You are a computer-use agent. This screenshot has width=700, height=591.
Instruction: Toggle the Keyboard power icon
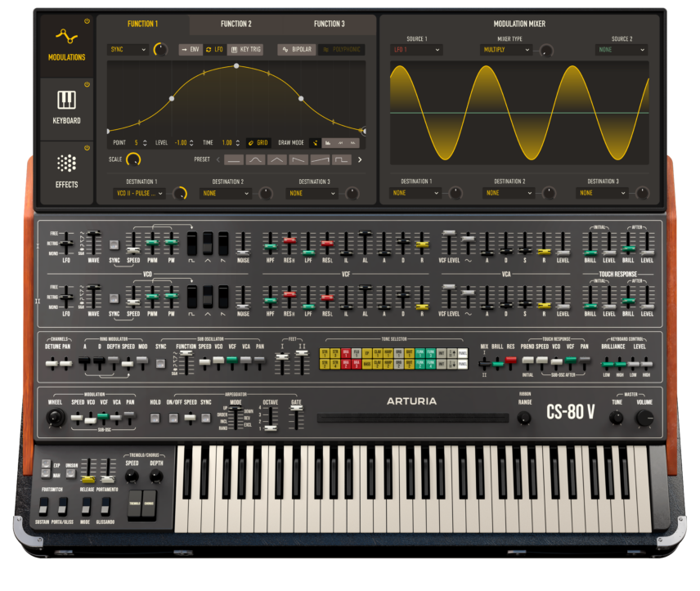point(87,84)
